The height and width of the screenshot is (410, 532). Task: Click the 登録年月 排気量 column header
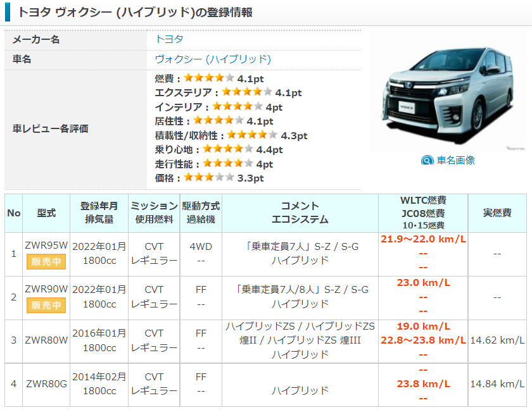click(x=99, y=213)
